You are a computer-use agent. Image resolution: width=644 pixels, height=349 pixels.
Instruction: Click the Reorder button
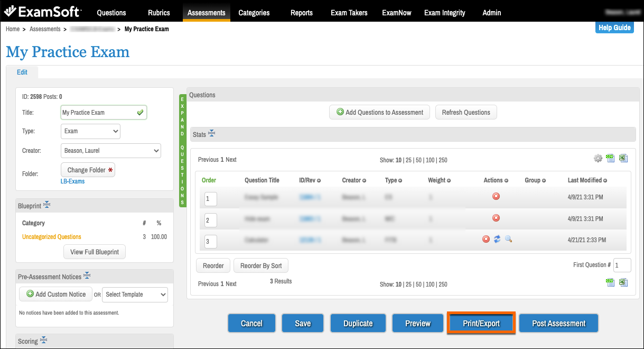[213, 265]
